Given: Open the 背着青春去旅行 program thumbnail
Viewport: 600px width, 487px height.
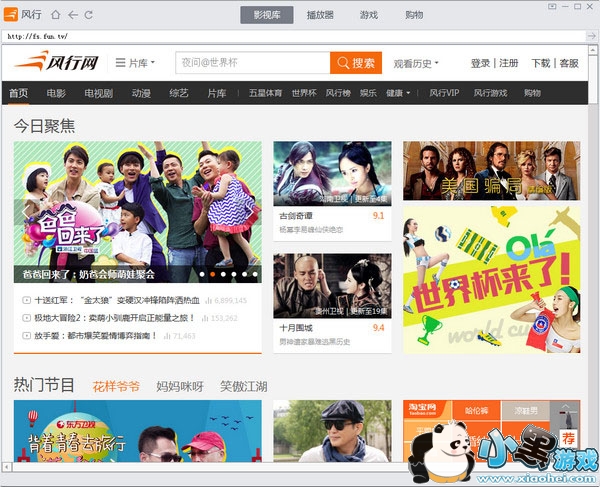Looking at the screenshot, I should pyautogui.click(x=138, y=431).
